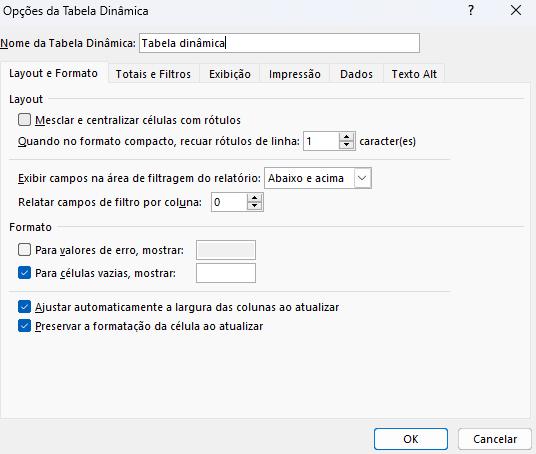The height and width of the screenshot is (454, 536).
Task: Confirm with the OK button
Action: [411, 439]
